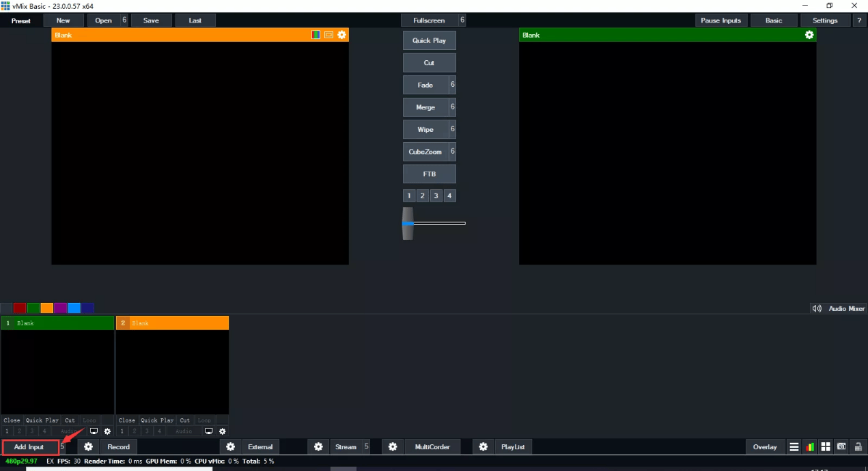This screenshot has height=471, width=868.
Task: Open the multi-view grid icon bottom right
Action: [x=825, y=446]
